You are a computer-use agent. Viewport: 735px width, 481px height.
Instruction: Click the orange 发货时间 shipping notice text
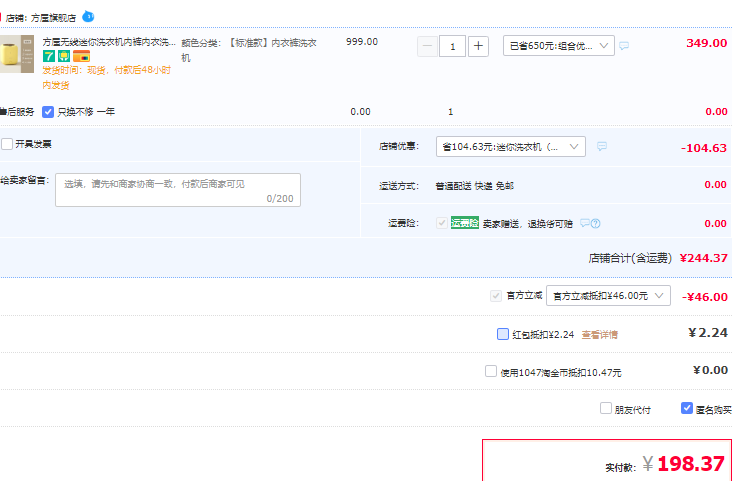[107, 77]
